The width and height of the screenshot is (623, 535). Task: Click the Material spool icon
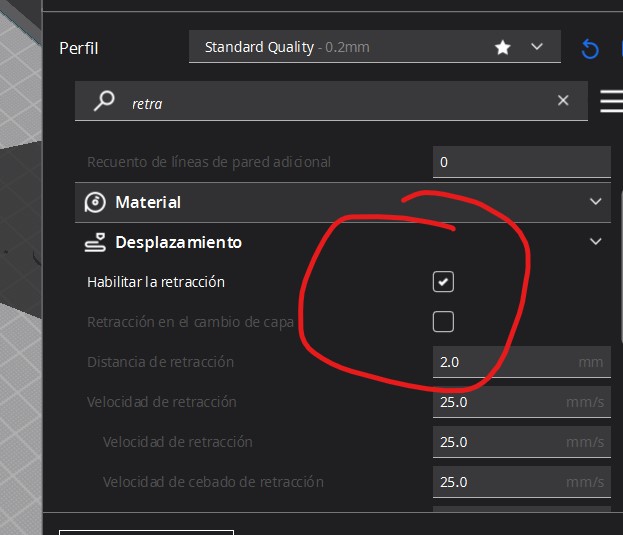click(95, 203)
